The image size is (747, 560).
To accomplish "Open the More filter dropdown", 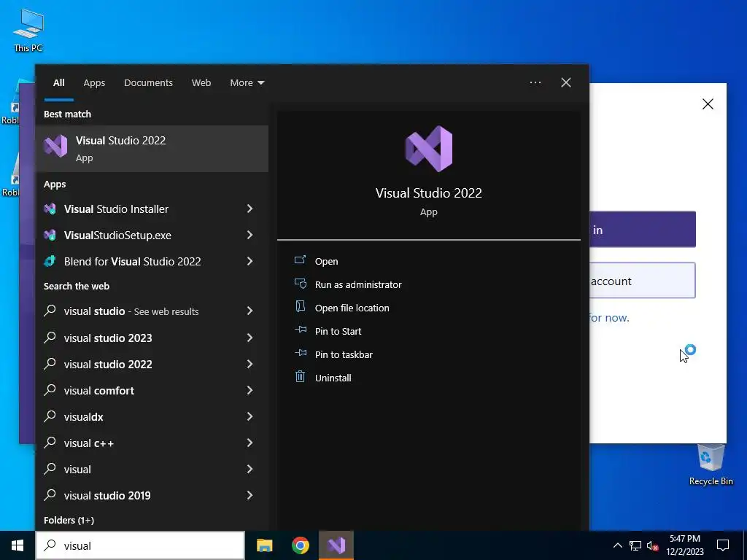I will click(247, 82).
